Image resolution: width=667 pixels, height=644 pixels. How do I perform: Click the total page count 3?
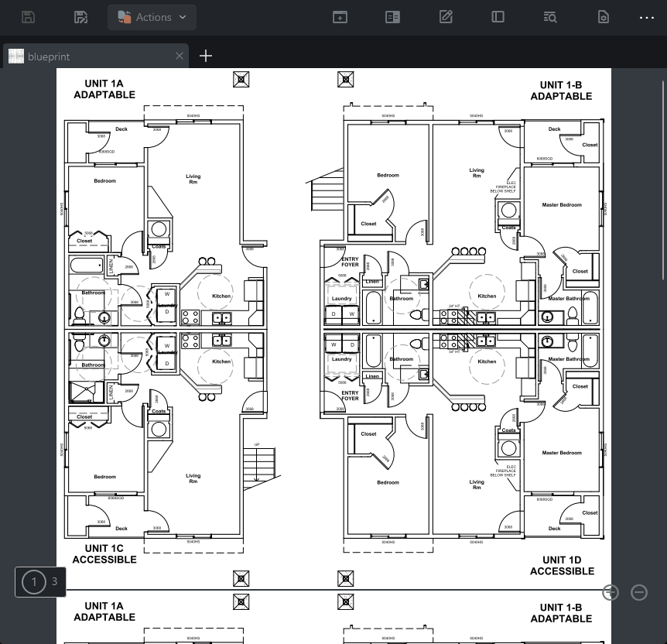54,582
